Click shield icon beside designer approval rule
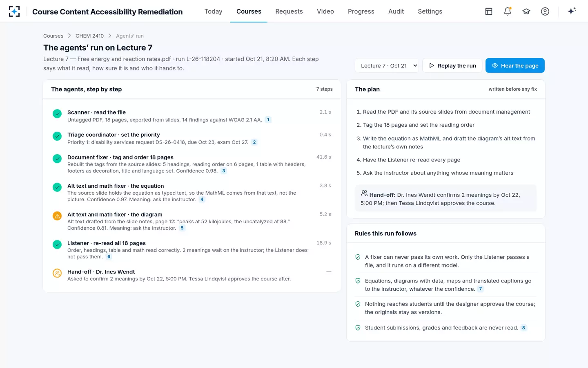 358,304
